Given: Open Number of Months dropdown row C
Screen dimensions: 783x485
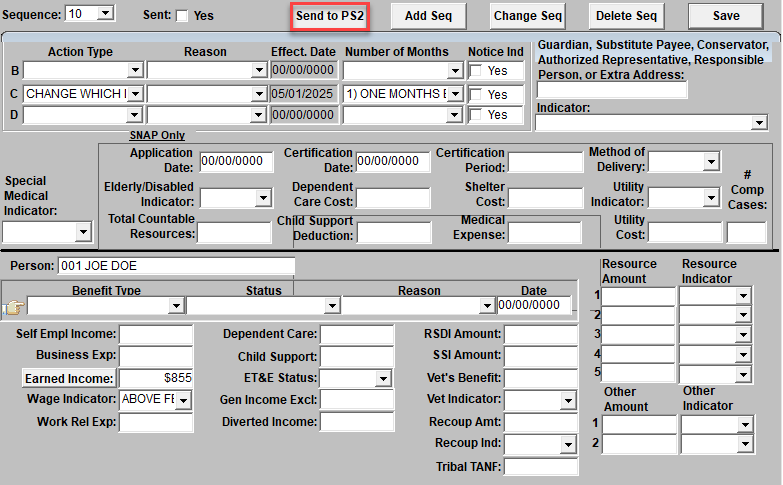Looking at the screenshot, I should coord(455,93).
